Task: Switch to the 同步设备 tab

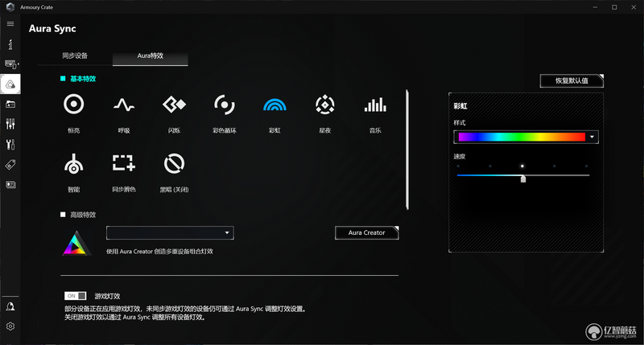Action: (75, 55)
